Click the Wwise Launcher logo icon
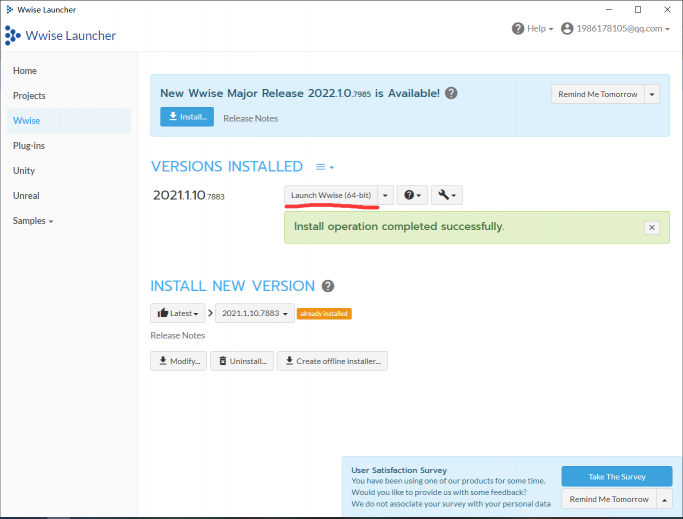Viewport: 683px width, 519px height. coord(12,36)
